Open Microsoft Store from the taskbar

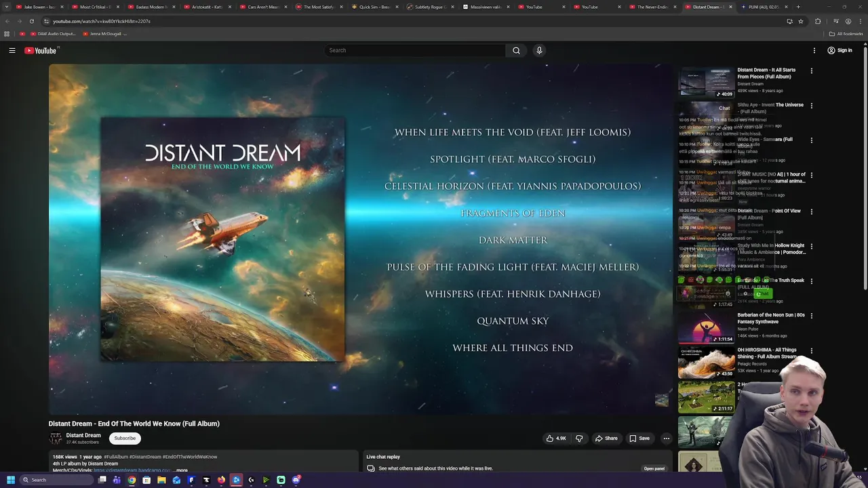(146, 480)
